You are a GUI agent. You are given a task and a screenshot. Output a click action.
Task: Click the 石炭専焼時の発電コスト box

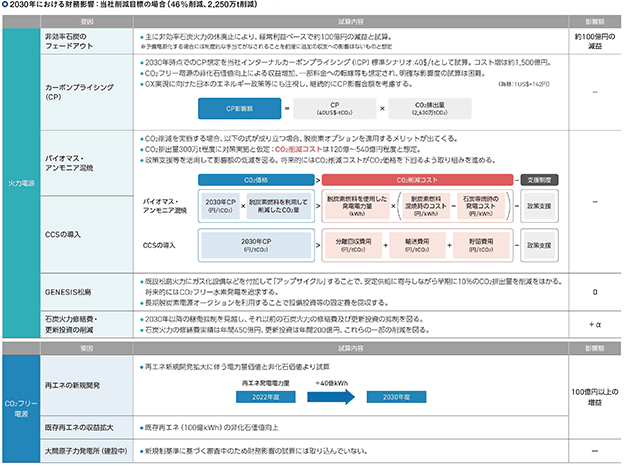pos(481,206)
